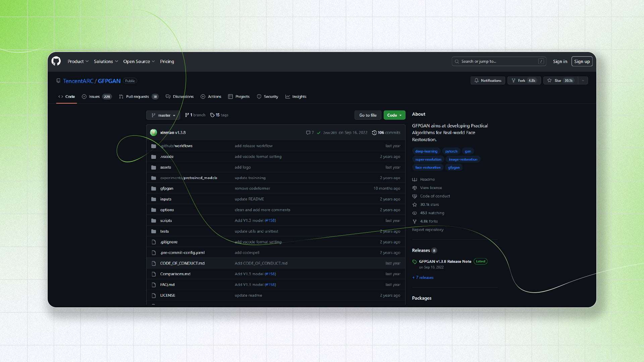Select the image-restoration topic tag
Image resolution: width=644 pixels, height=362 pixels.
(463, 159)
